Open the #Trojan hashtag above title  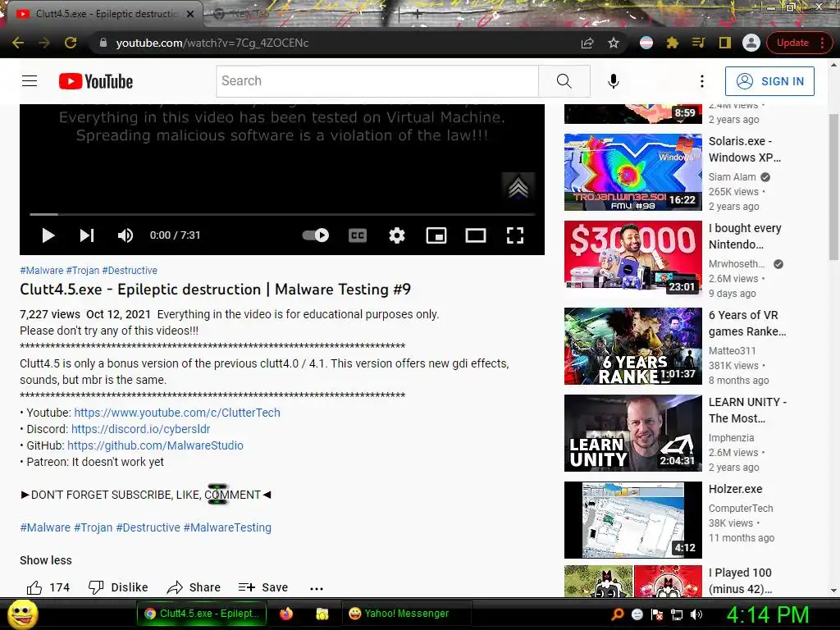[83, 271]
